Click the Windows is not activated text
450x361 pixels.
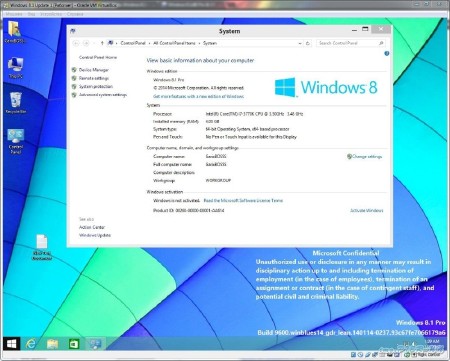click(177, 201)
